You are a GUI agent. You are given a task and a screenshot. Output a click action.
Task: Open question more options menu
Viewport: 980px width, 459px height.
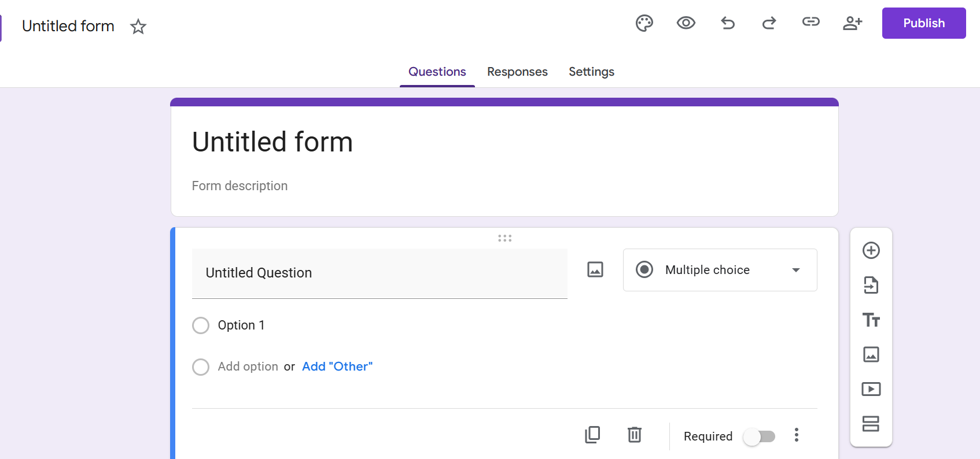(x=796, y=435)
